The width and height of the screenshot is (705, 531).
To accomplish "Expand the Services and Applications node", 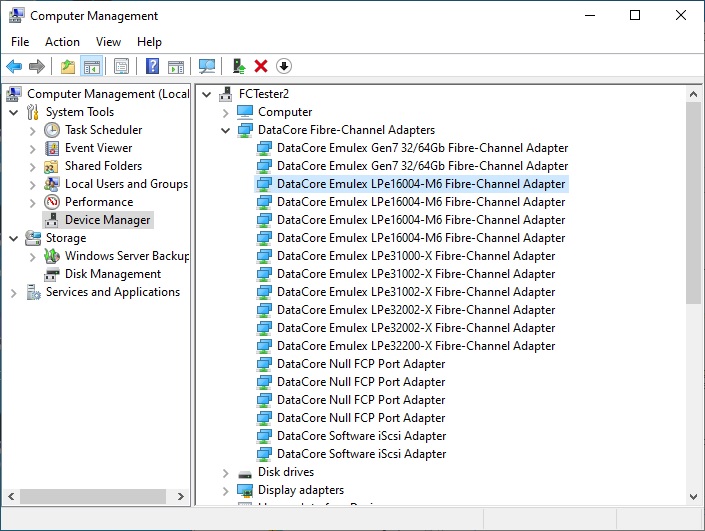I will (14, 292).
